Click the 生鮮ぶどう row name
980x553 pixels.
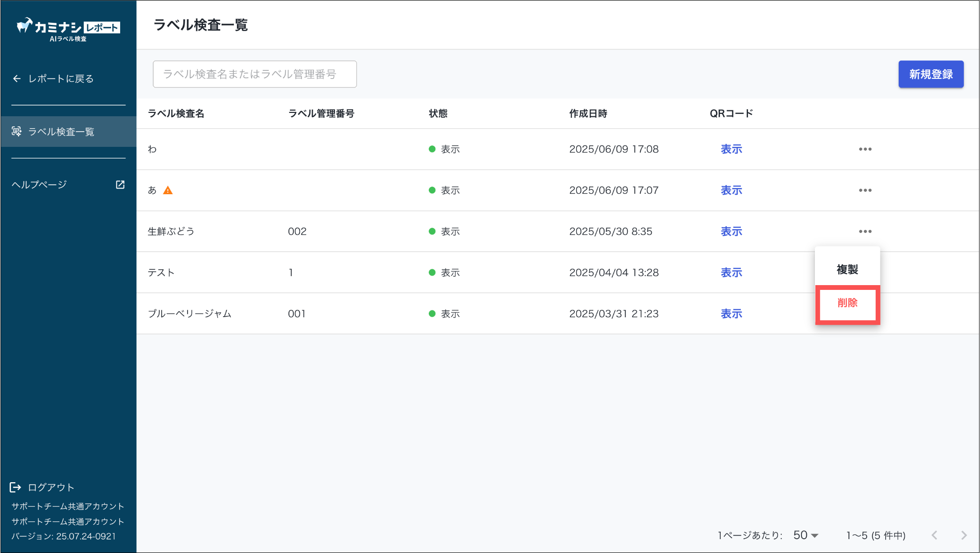[x=171, y=232]
